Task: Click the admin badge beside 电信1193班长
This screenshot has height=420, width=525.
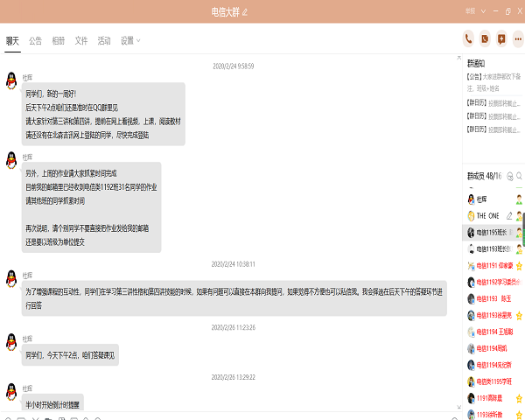Action: (519, 249)
